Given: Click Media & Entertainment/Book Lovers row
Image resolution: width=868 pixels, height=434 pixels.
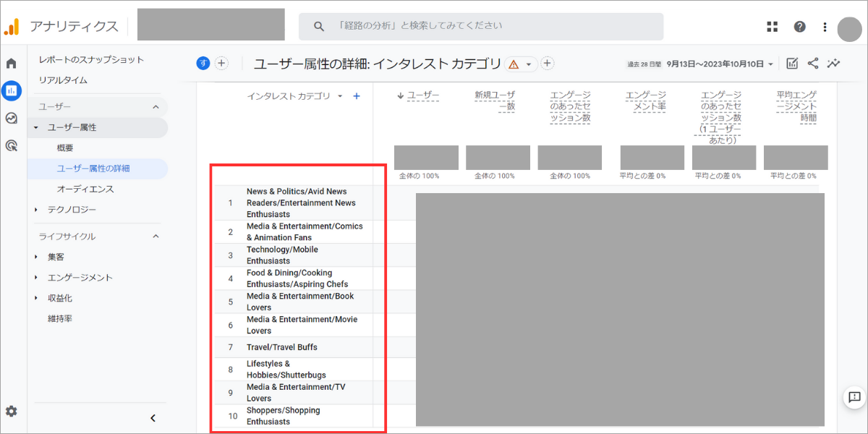Looking at the screenshot, I should tap(299, 302).
